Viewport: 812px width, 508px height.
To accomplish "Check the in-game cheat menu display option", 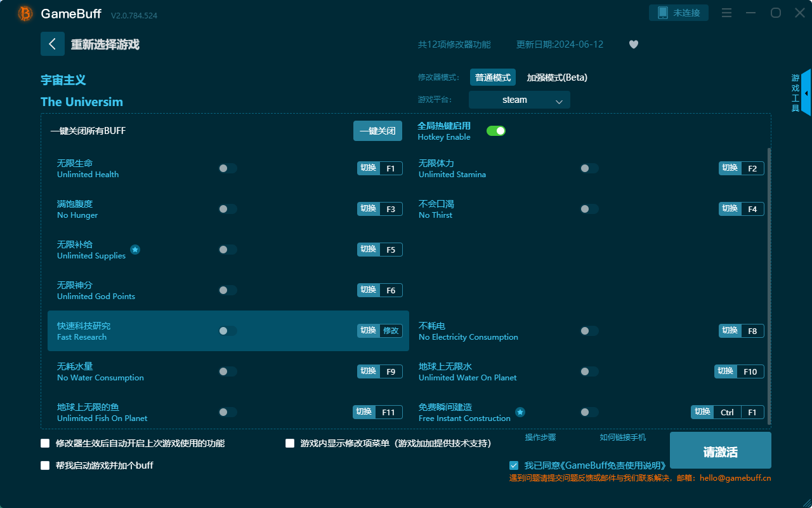I will pyautogui.click(x=290, y=443).
